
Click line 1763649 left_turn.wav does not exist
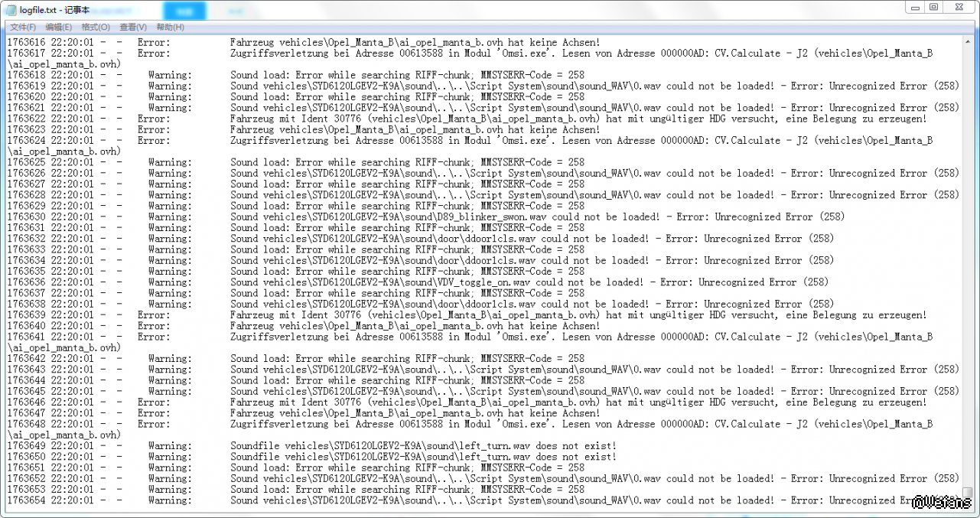coord(423,445)
